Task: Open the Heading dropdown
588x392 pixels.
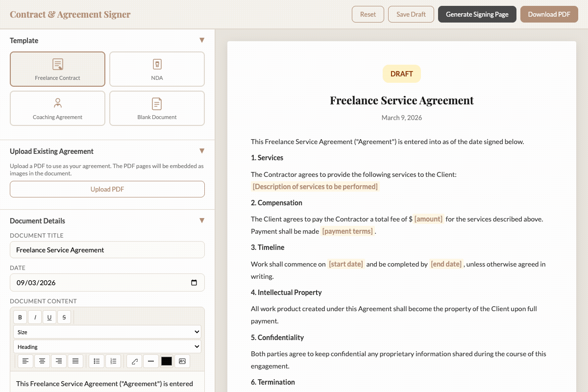Action: click(107, 346)
